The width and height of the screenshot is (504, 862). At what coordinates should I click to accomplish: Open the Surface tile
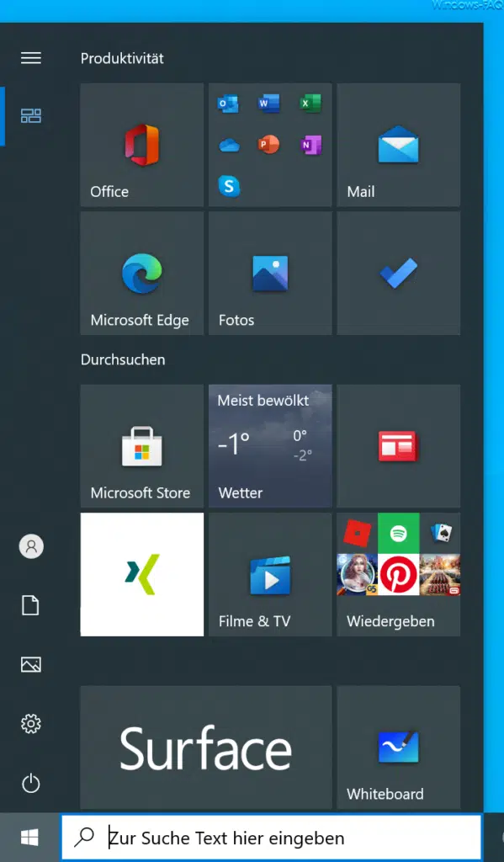pos(206,748)
